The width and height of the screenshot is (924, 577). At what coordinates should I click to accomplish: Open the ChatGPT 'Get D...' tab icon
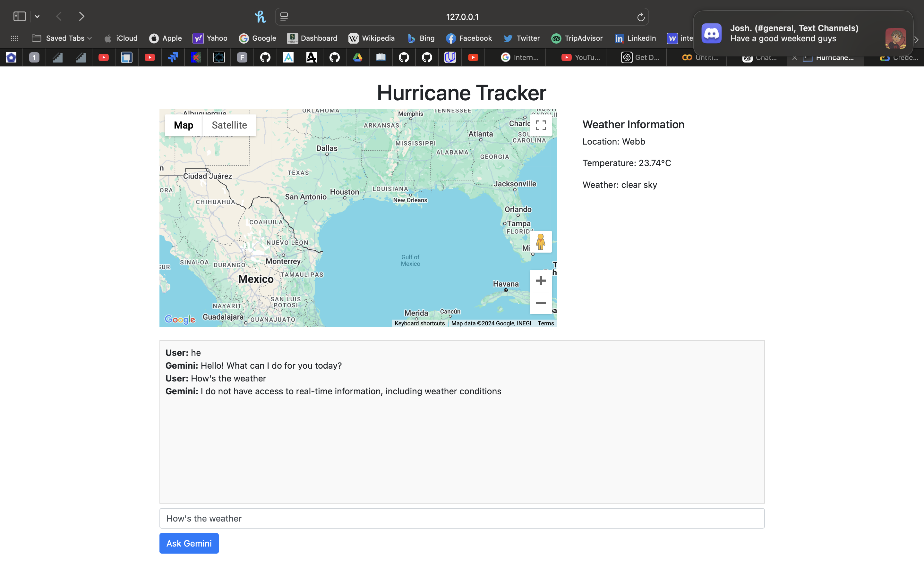point(627,57)
